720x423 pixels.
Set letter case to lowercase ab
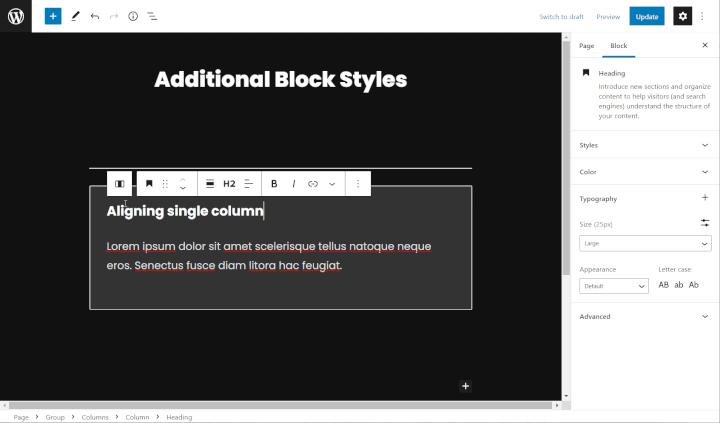coord(679,285)
